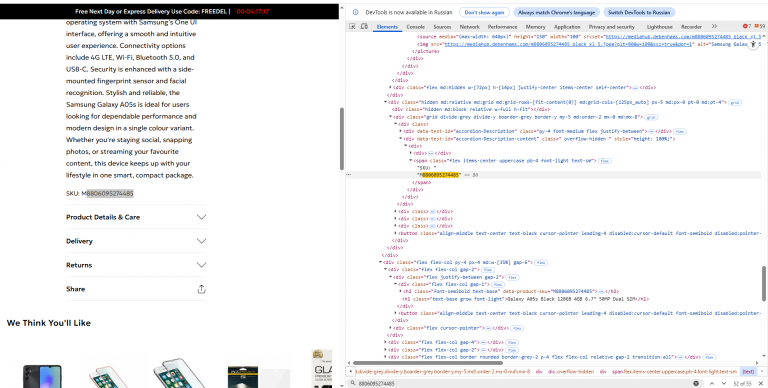Click flex badge on justify-between gap-2 div

tap(512, 277)
